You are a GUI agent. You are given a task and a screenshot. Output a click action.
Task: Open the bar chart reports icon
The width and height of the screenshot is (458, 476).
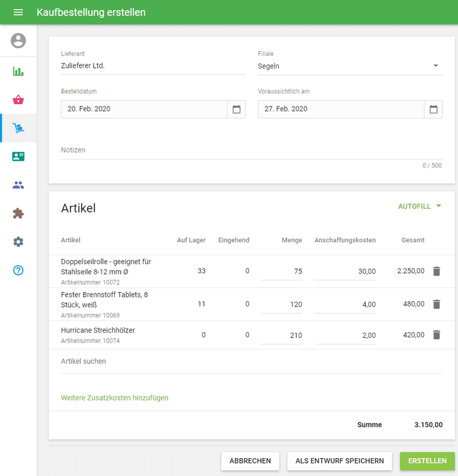(18, 71)
